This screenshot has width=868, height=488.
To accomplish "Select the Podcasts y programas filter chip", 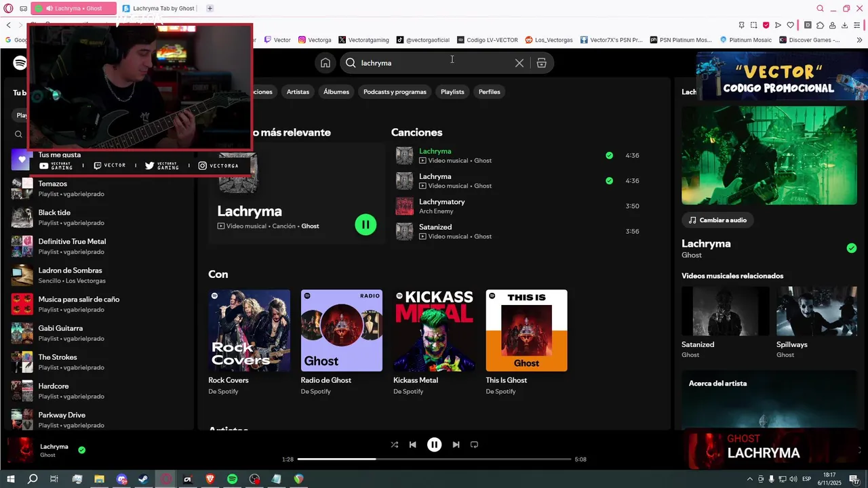I will (x=395, y=91).
